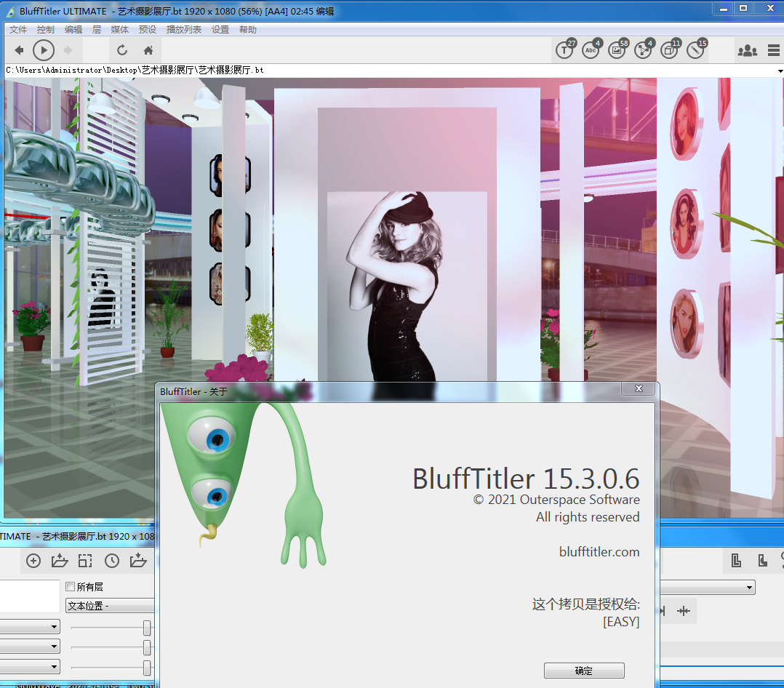Expand the file path dropdown arrow
Viewport: 784px width, 688px height.
coord(780,71)
